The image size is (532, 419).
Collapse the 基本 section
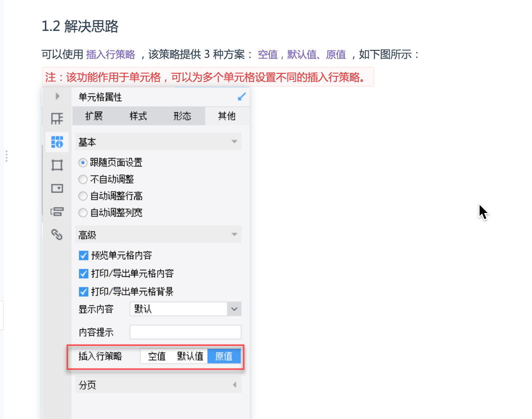[x=234, y=142]
